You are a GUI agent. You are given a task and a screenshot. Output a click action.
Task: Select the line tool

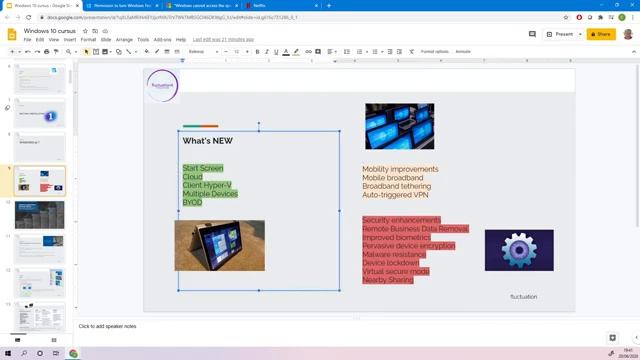pos(129,52)
